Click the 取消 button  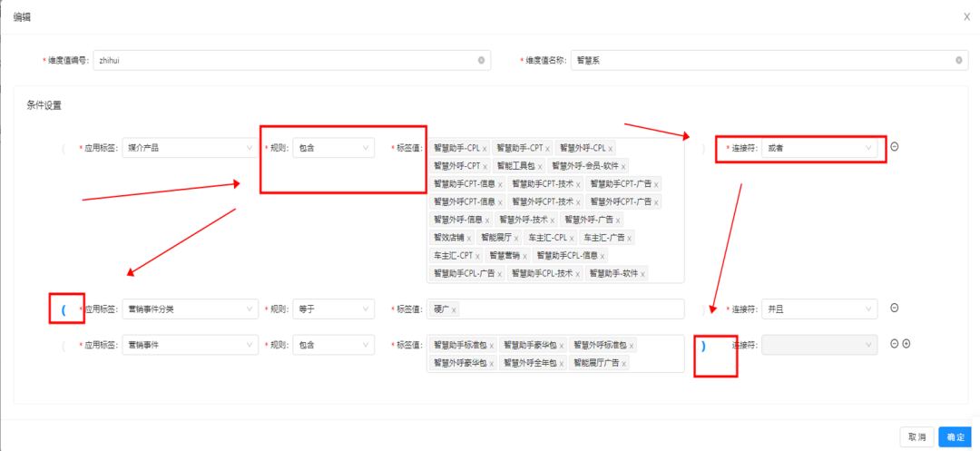click(x=916, y=437)
